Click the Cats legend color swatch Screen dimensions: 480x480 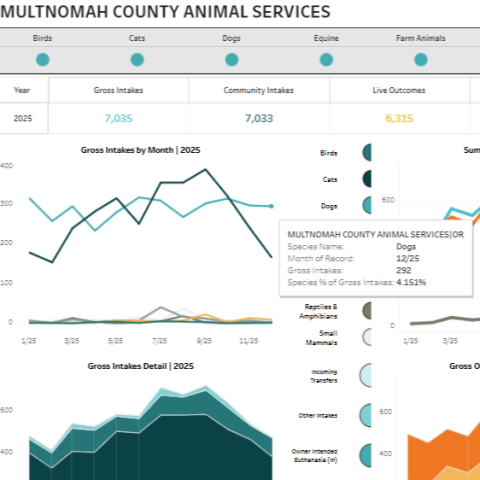tap(367, 179)
